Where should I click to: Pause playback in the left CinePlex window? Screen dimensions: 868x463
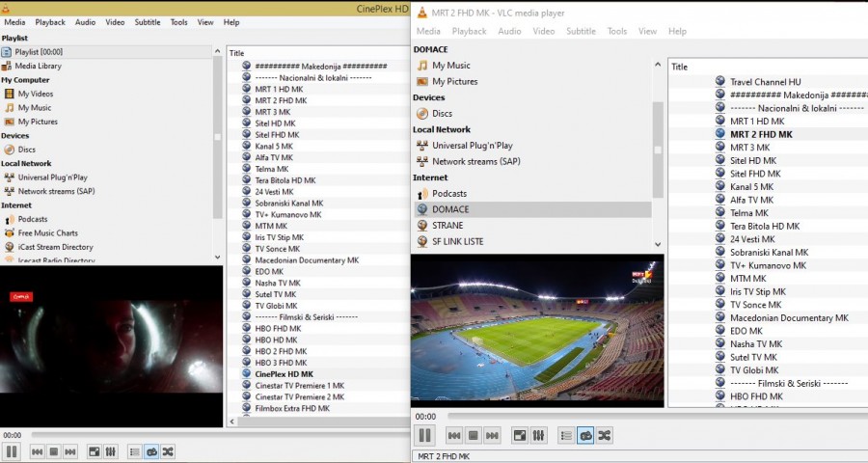click(12, 451)
